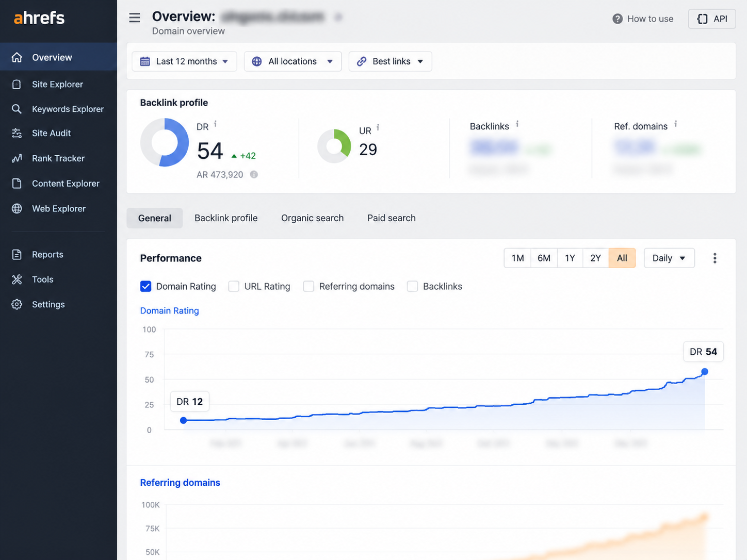Select the 6M time range
This screenshot has width=747, height=560.
(x=544, y=258)
